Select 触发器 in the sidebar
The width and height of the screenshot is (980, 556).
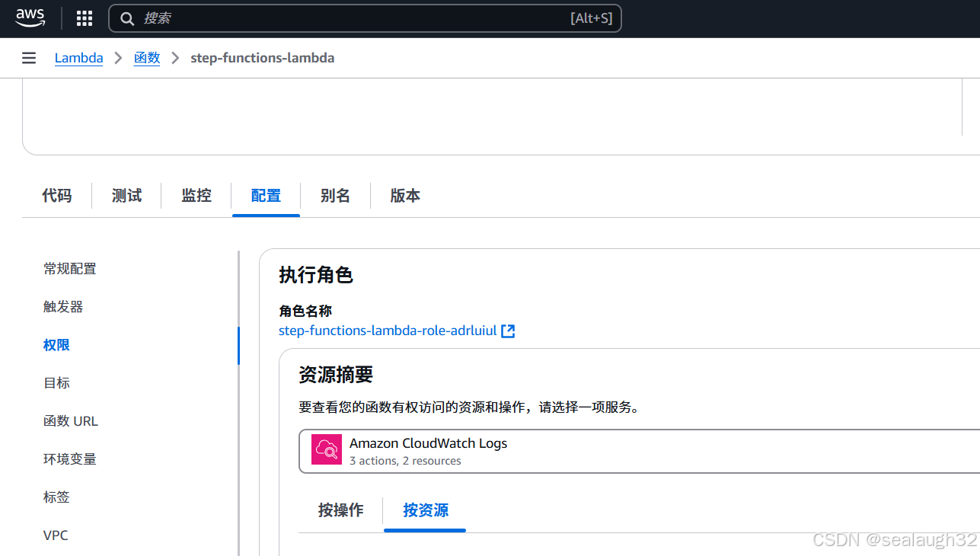pyautogui.click(x=63, y=307)
